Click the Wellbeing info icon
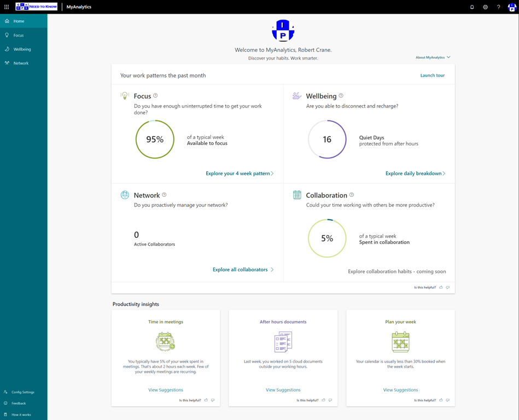519x420 pixels. point(341,96)
